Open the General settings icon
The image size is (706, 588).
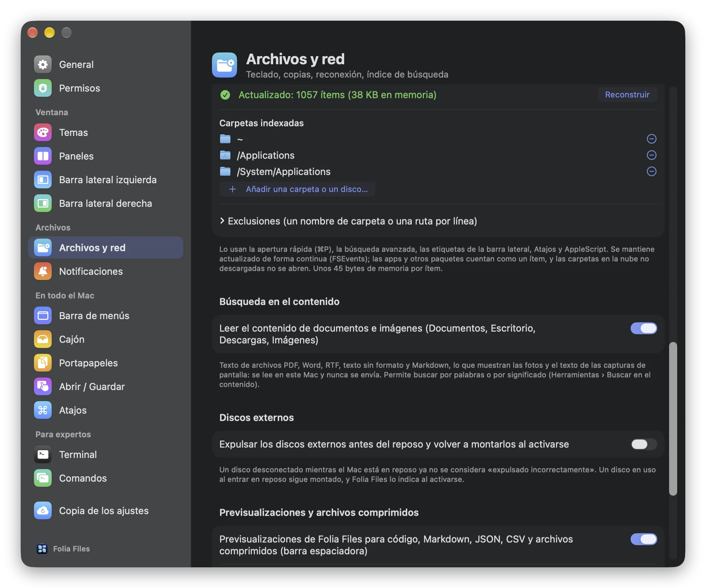coord(43,65)
